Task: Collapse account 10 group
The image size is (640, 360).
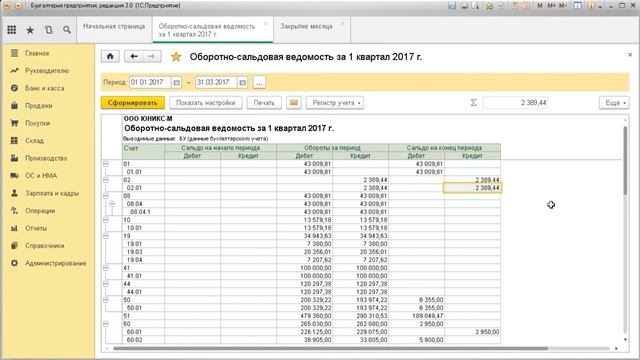Action: coord(106,220)
